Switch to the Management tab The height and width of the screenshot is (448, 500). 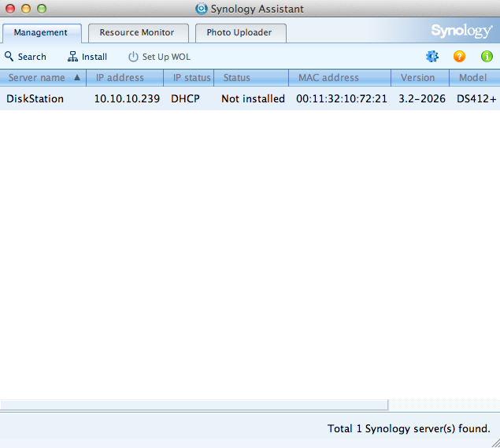point(42,33)
